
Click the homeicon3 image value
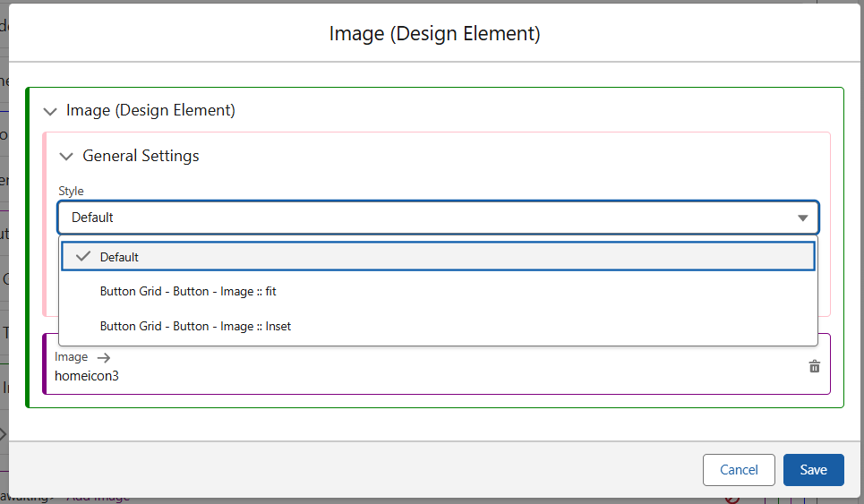click(x=87, y=376)
